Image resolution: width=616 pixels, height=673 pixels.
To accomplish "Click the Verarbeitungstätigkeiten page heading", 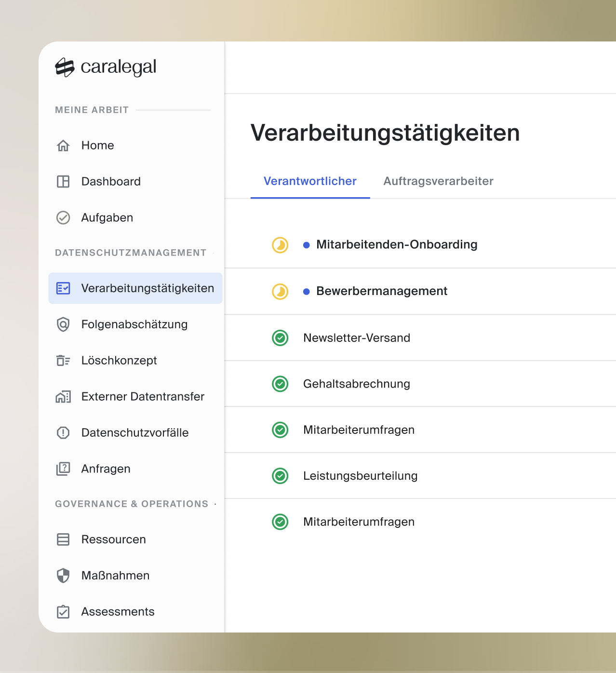I will (385, 133).
